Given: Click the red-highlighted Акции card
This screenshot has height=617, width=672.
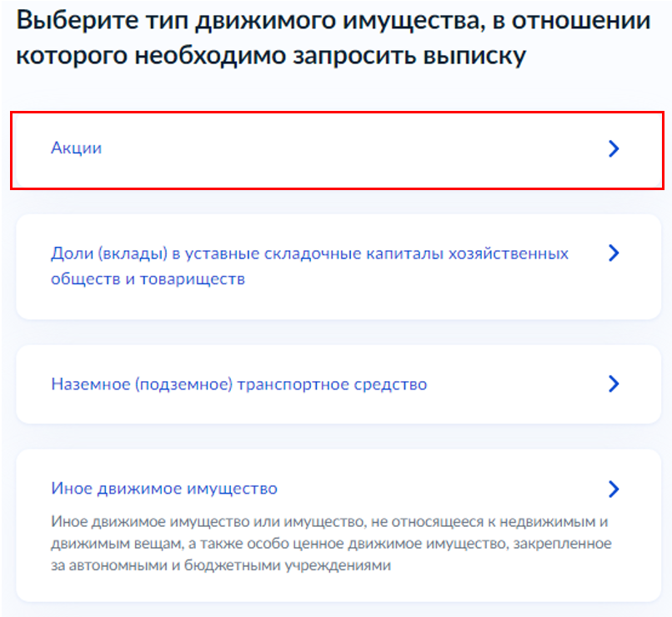Looking at the screenshot, I should click(x=333, y=150).
